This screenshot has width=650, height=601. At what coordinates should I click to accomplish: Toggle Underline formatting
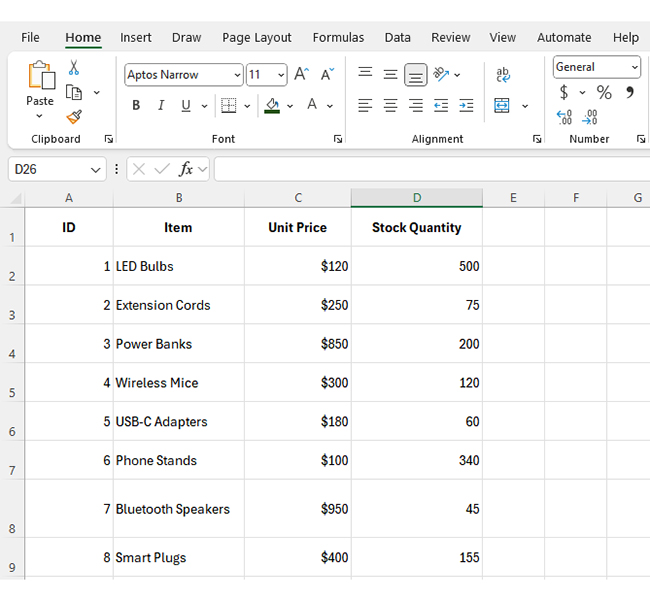coord(185,106)
